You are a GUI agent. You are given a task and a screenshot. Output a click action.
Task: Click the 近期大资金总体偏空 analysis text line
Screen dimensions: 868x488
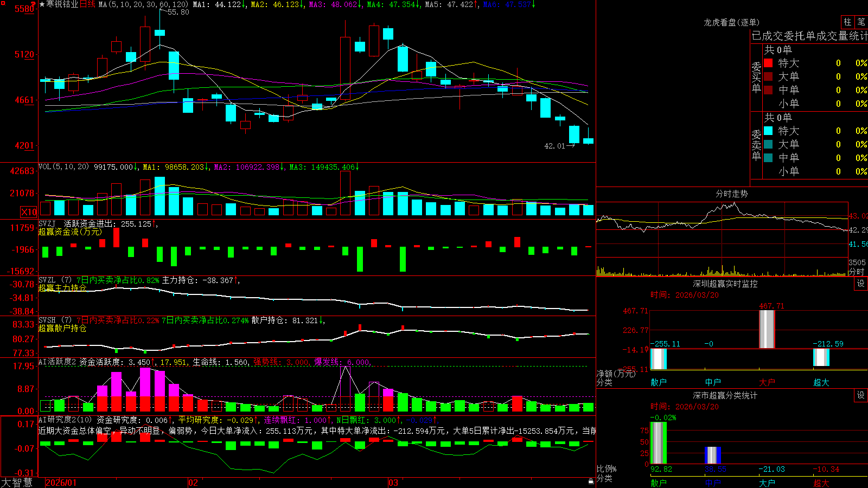tap(317, 431)
